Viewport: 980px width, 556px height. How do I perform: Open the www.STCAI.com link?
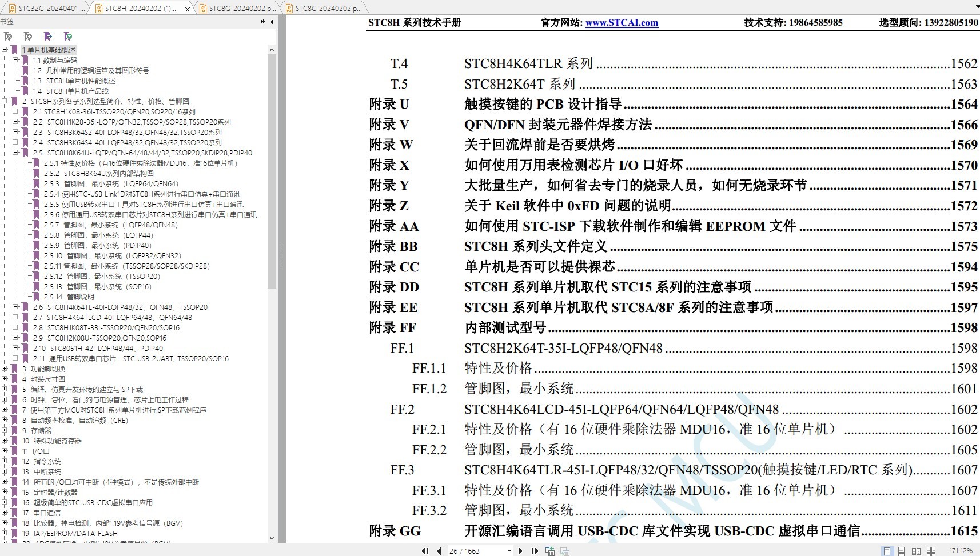[x=622, y=23]
